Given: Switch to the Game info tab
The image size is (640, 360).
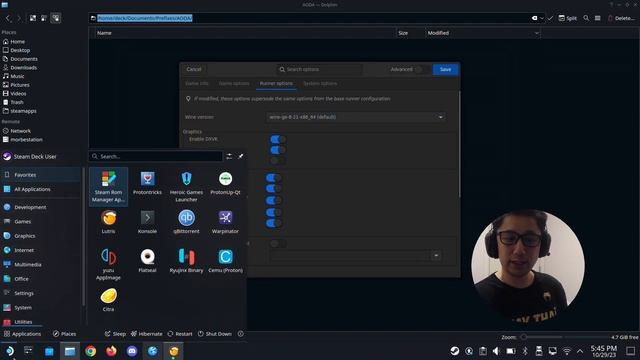Looking at the screenshot, I should click(197, 83).
